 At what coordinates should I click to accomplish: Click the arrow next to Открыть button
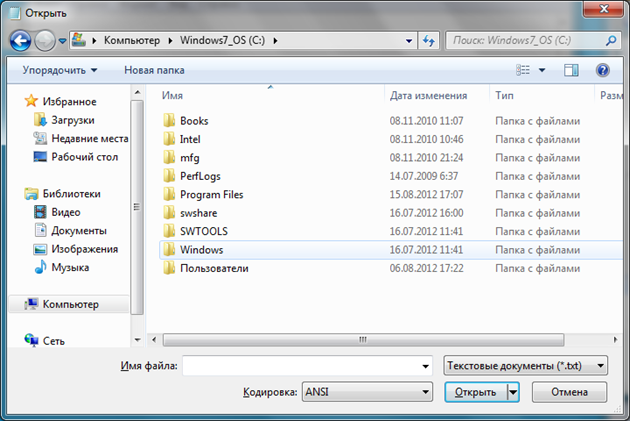click(x=513, y=392)
